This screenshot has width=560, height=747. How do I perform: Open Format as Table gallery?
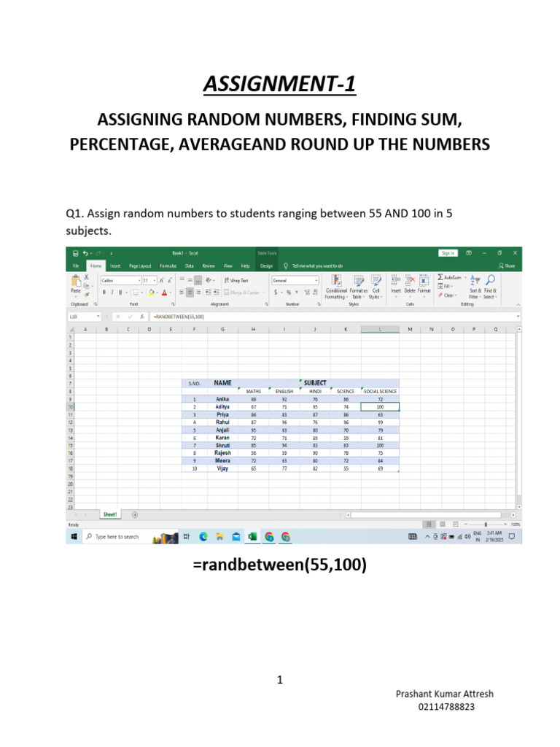(359, 287)
